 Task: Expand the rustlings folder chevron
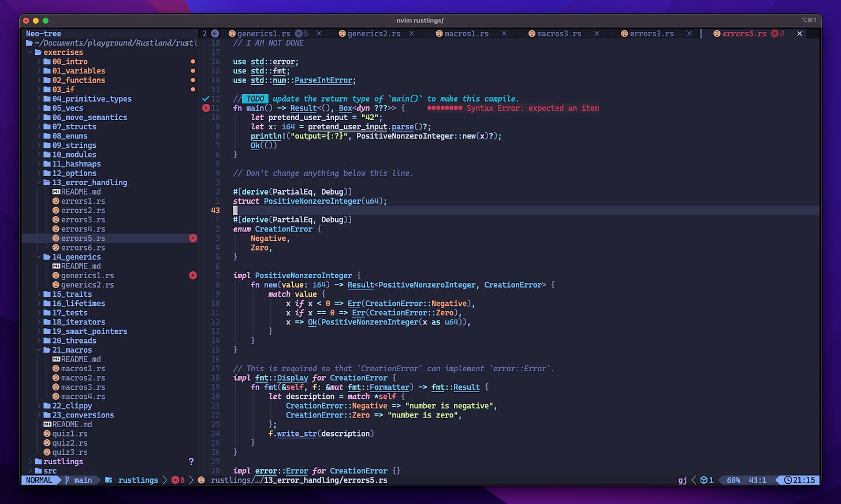point(30,461)
